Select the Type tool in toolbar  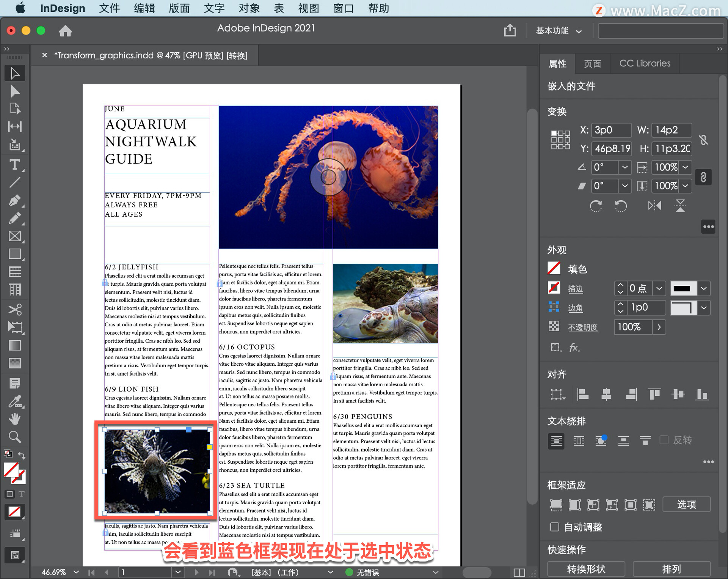[x=15, y=165]
